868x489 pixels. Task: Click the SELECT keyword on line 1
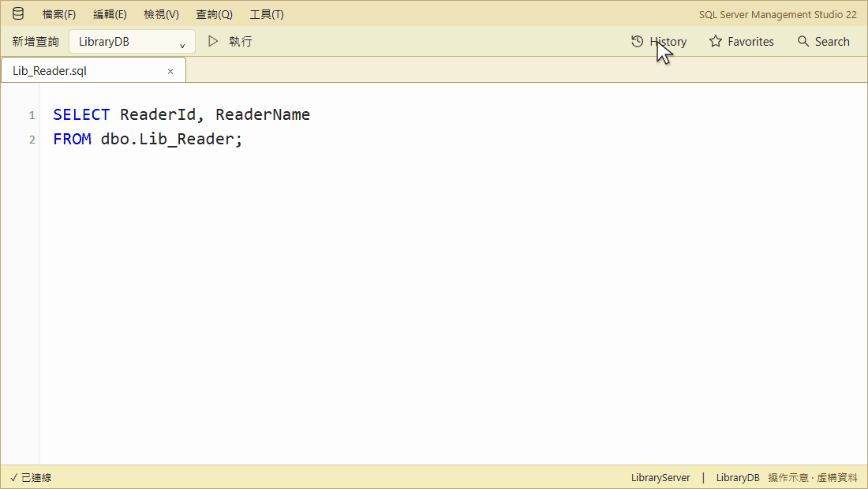(x=81, y=114)
